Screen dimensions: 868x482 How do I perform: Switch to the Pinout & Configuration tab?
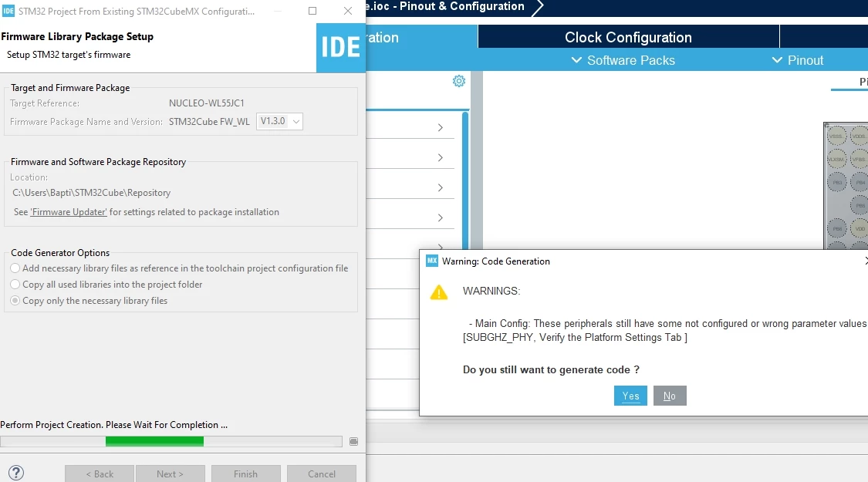coord(421,37)
